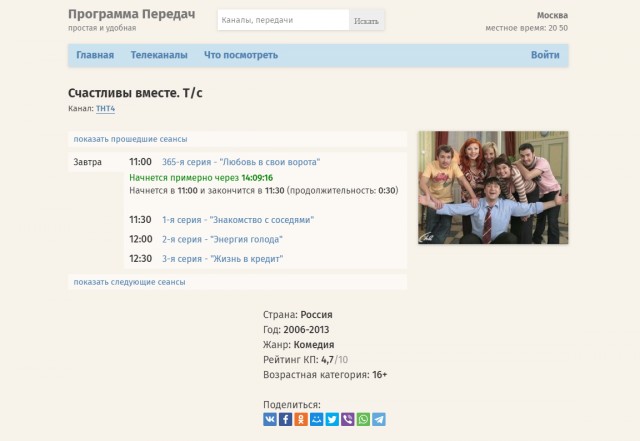Screen dimensions: 640x441
Task: Share via VK icon
Action: [x=270, y=419]
